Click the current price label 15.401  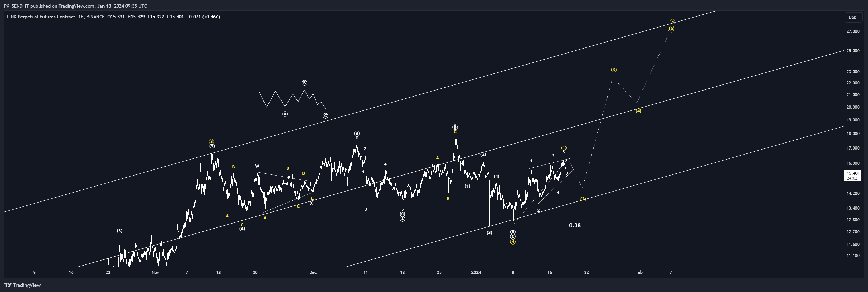tap(852, 173)
